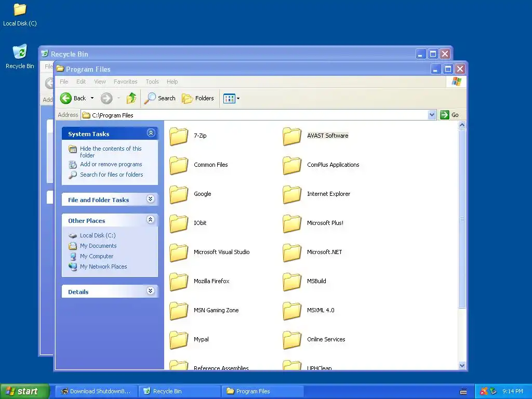The width and height of the screenshot is (532, 399).
Task: Click the Views toolbar icon
Action: [x=229, y=98]
